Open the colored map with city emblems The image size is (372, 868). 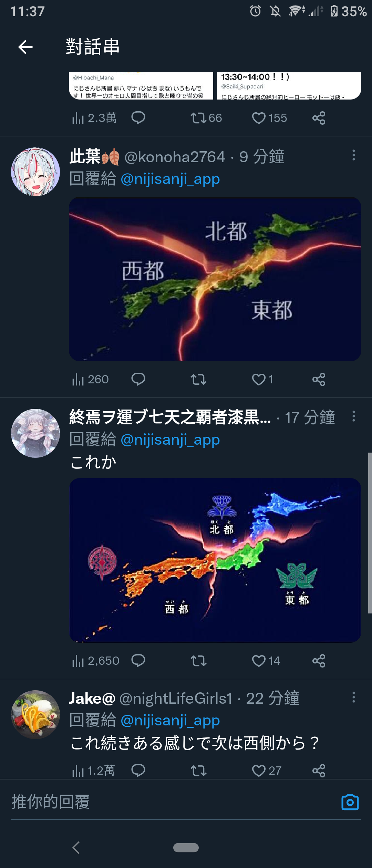[x=215, y=560]
